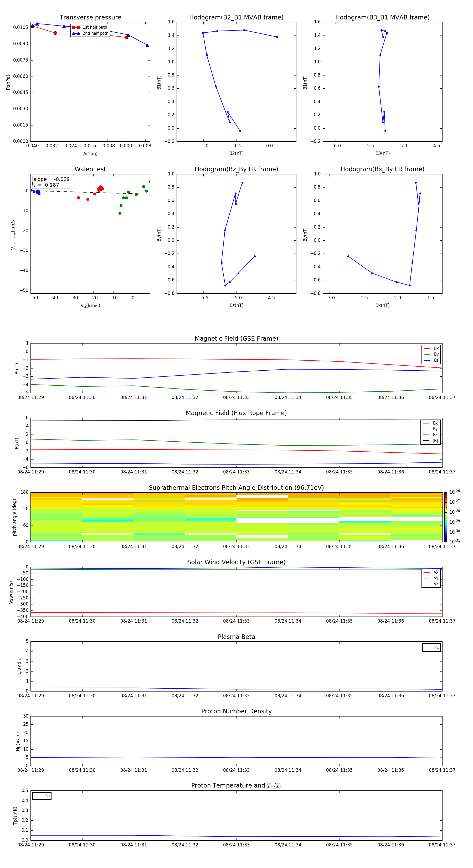This screenshot has width=473, height=868.
Task: Click the 'Suprathermal Electrons Pitch Angle Distribution' title
Action: [x=236, y=488]
